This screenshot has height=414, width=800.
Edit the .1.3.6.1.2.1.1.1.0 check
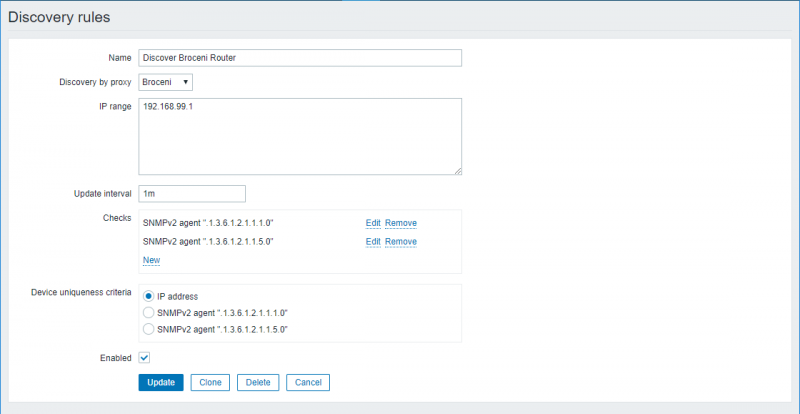(x=373, y=223)
